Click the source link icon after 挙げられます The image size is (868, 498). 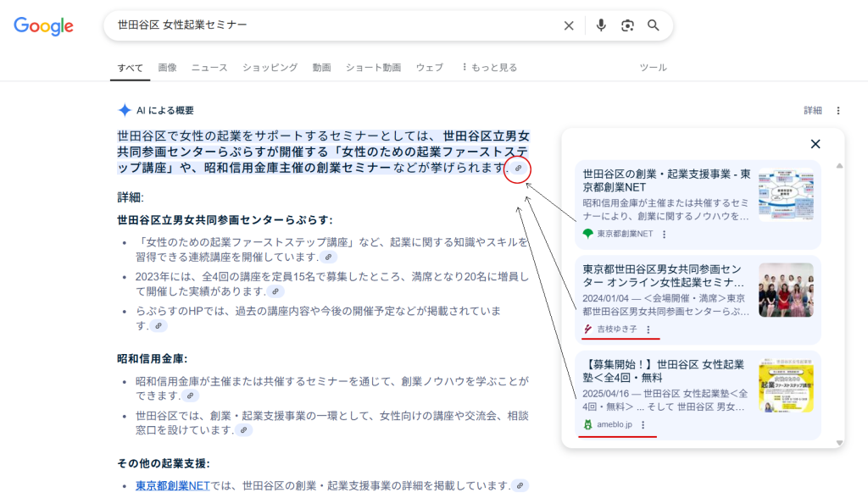pyautogui.click(x=518, y=168)
